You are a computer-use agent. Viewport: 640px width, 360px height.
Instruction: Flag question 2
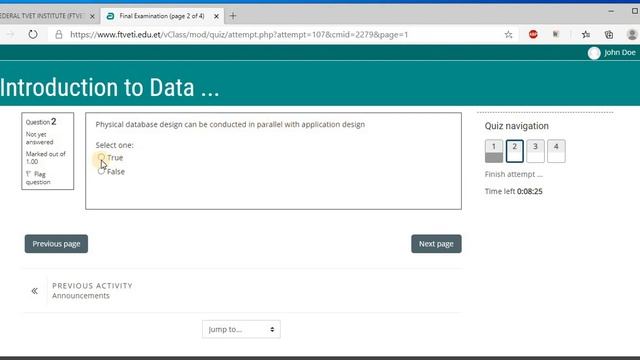click(x=38, y=178)
